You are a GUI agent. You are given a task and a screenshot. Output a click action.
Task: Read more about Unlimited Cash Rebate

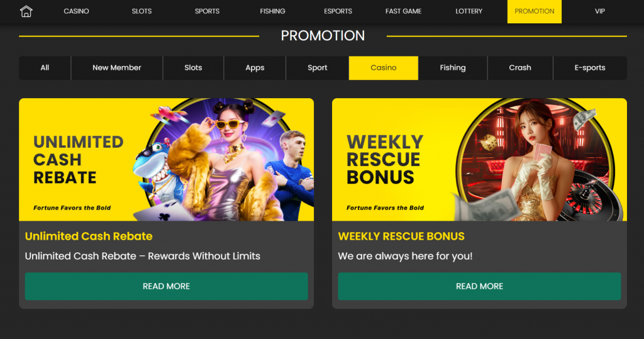click(x=166, y=286)
